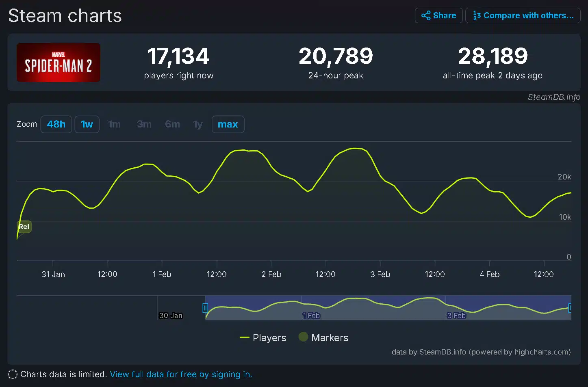588x387 pixels.
Task: Set chart zoom to 48h
Action: tap(56, 124)
